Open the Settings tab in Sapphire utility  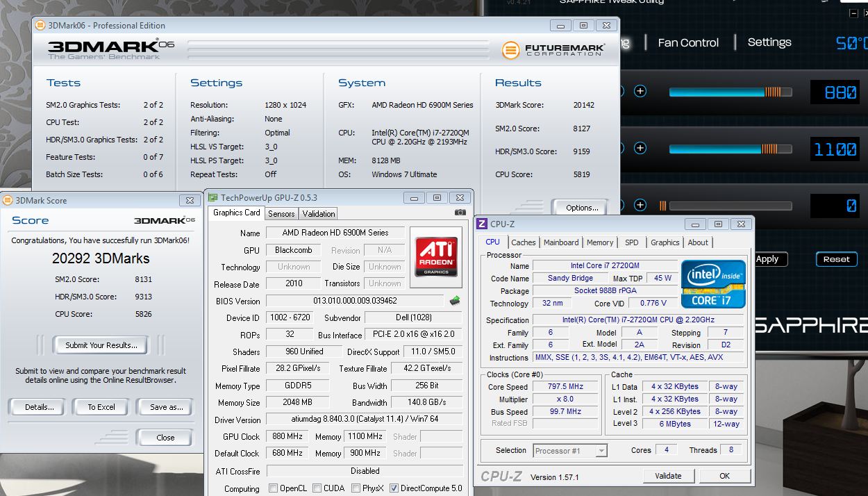[x=769, y=42]
